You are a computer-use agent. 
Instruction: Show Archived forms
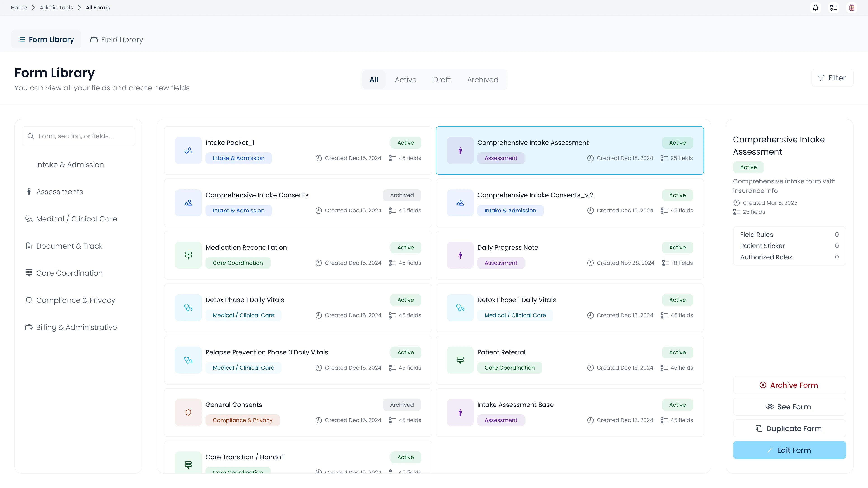pos(483,80)
